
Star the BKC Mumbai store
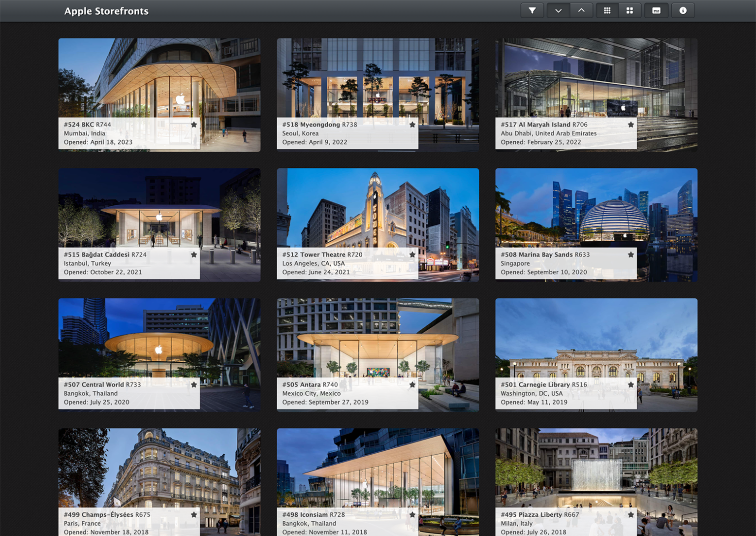194,125
